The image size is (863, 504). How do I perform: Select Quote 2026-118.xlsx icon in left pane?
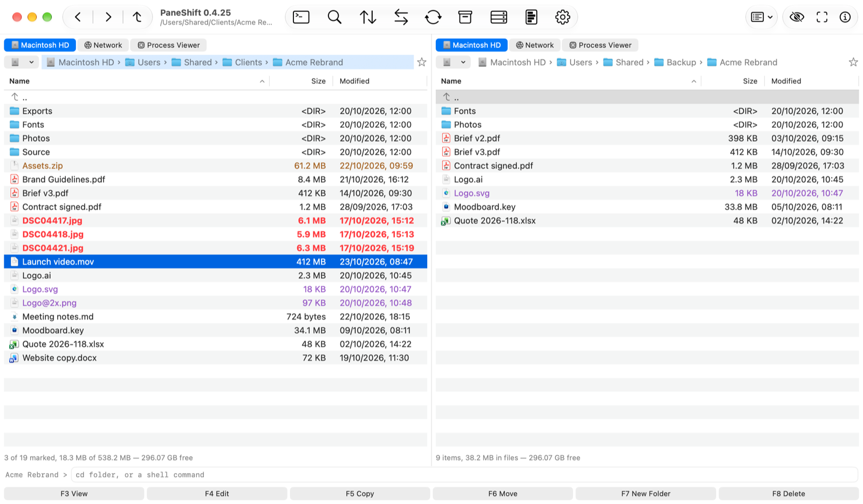click(15, 344)
